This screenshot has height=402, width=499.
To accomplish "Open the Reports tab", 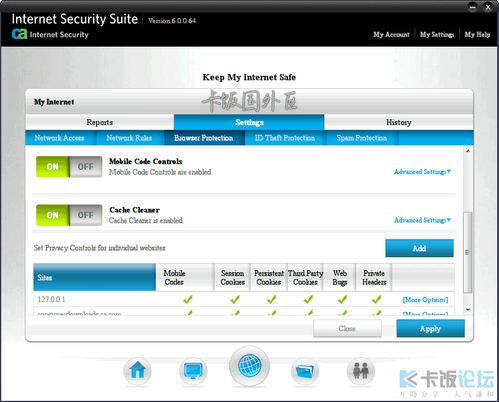I will [99, 122].
